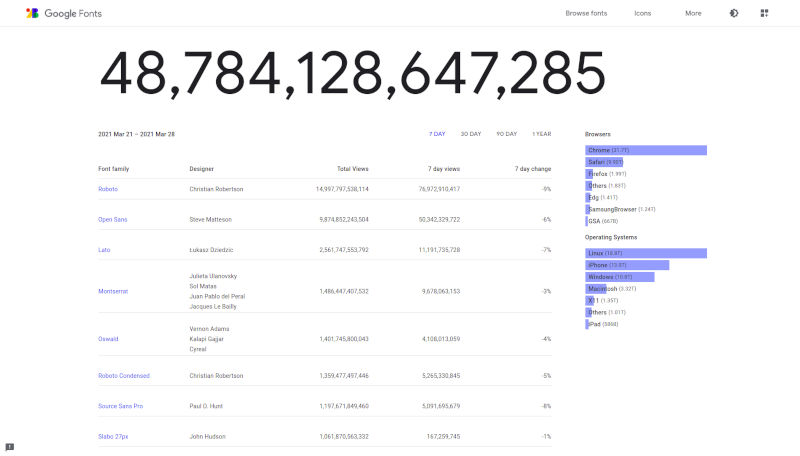This screenshot has width=800, height=456.
Task: Click designer Łukasz Dziedzic
Action: tap(211, 250)
